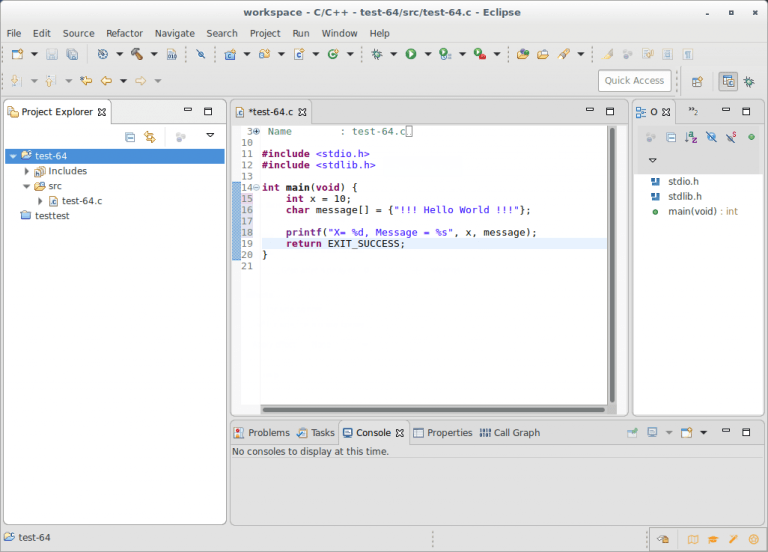Collapse the test-64 project tree node

pyautogui.click(x=13, y=156)
